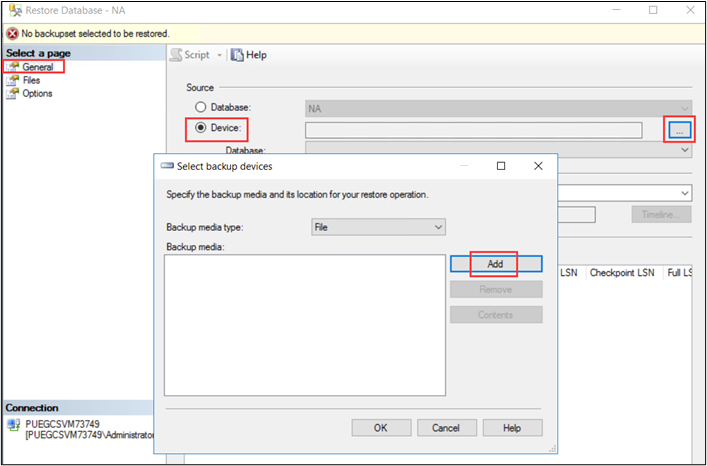
Task: Open the General page
Action: point(38,67)
